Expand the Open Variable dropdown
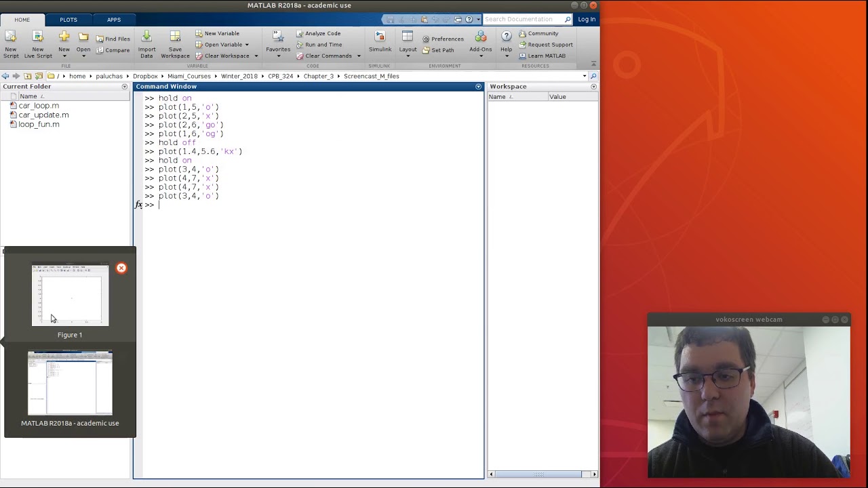Image resolution: width=868 pixels, height=488 pixels. 247,45
